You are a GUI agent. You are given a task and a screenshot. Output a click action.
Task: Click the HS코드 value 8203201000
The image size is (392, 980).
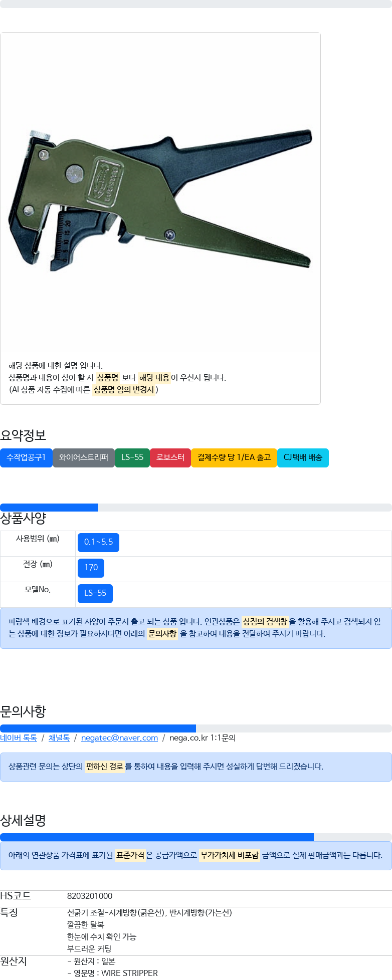coord(90,896)
